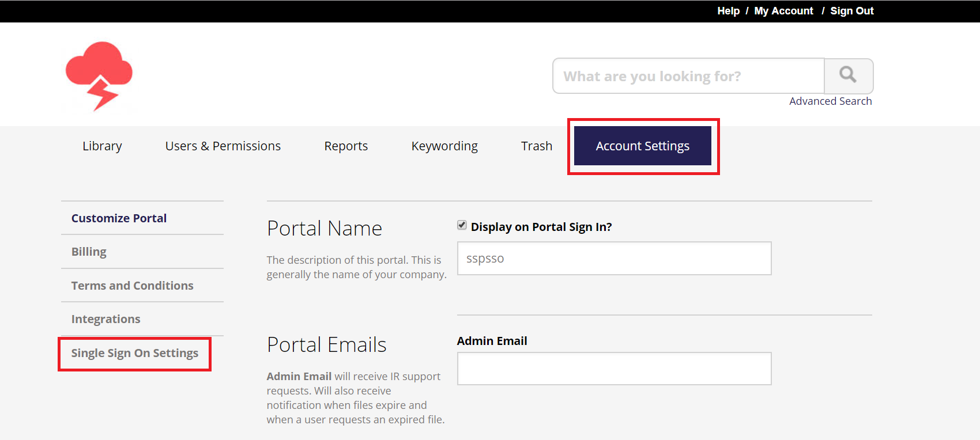Open Users & Permissions tab
Image resolution: width=980 pixels, height=440 pixels.
click(x=223, y=146)
